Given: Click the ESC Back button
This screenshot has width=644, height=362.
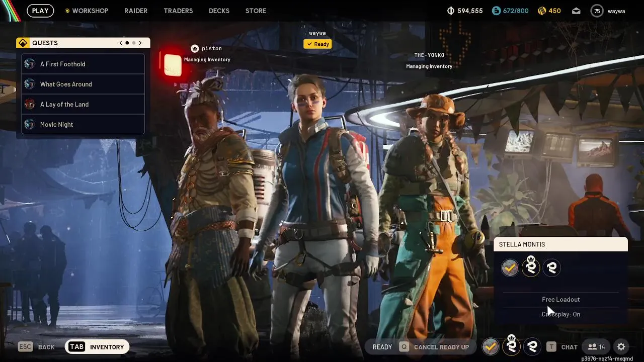Looking at the screenshot, I should (x=36, y=347).
